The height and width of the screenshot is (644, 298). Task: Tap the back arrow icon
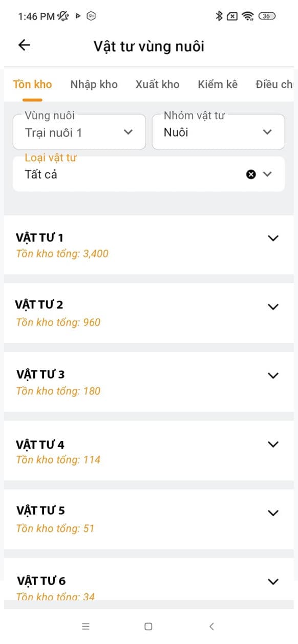point(24,45)
